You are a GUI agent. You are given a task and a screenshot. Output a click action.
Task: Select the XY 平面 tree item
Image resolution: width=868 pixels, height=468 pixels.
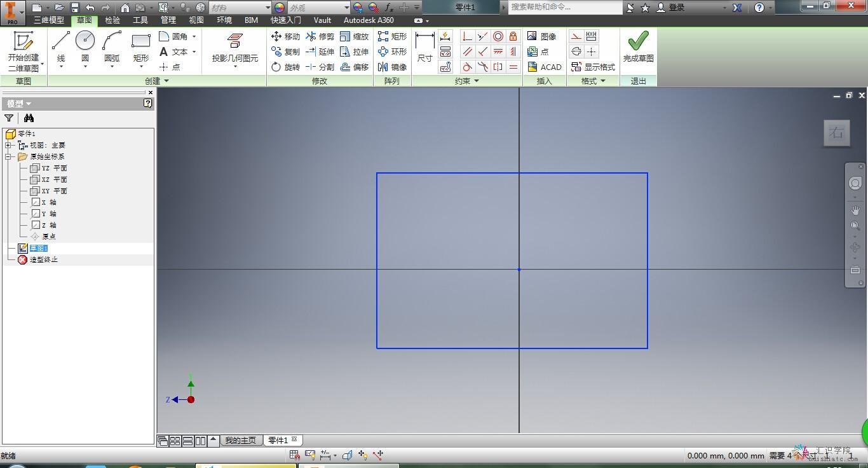pyautogui.click(x=55, y=191)
